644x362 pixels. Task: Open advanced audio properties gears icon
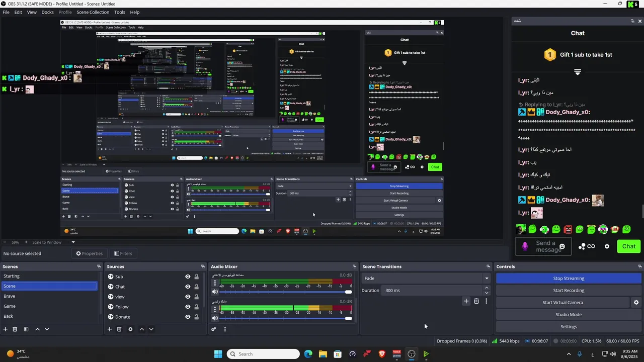pyautogui.click(x=214, y=329)
